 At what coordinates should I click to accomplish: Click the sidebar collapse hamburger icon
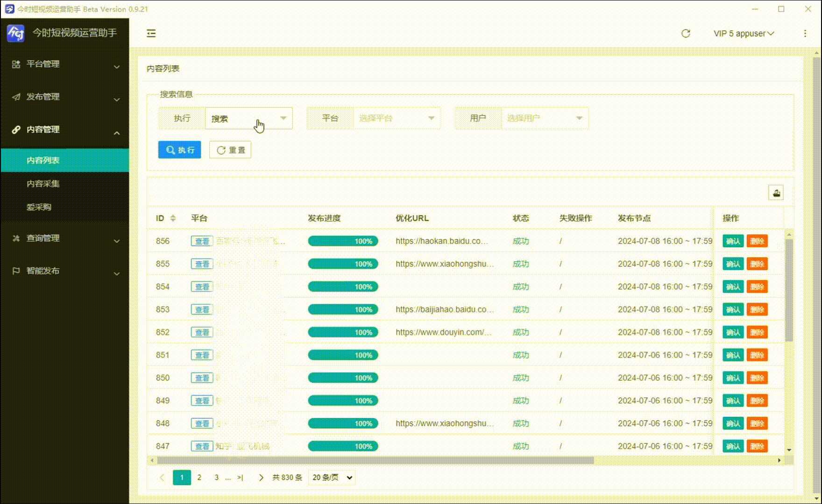151,33
